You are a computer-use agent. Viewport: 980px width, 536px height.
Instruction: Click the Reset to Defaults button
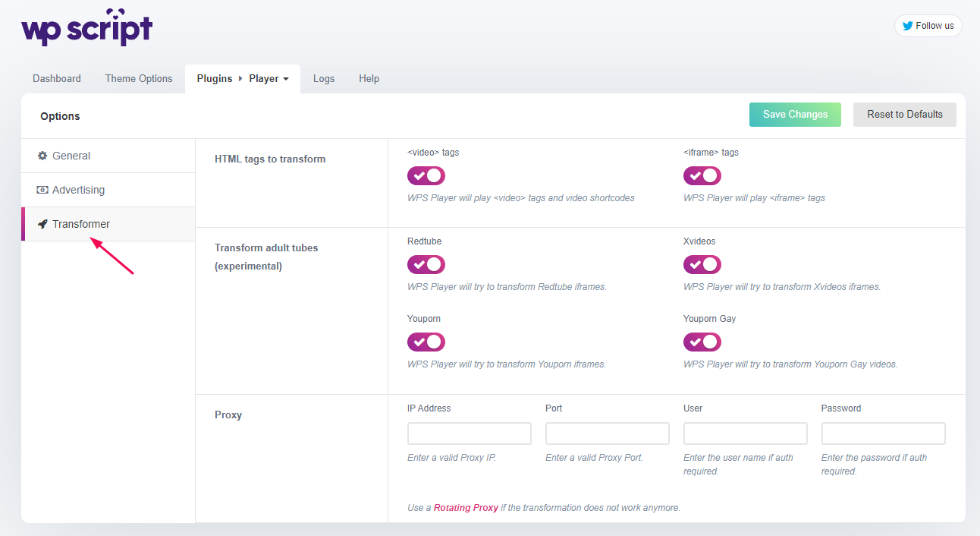coord(905,115)
